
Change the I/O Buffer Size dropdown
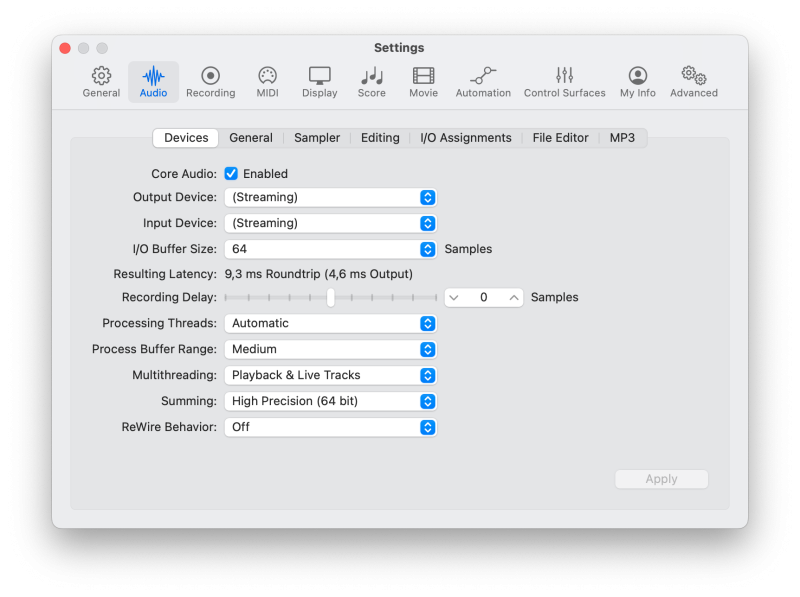(x=330, y=249)
